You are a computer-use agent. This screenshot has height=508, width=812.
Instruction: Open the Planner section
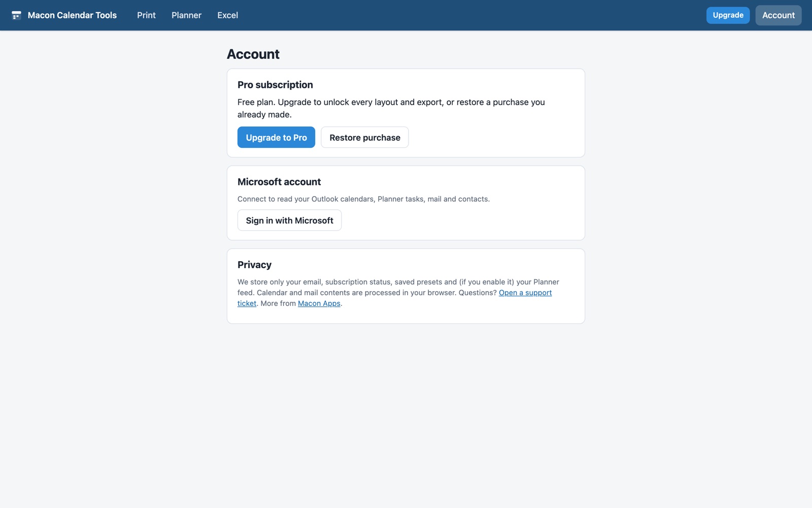[x=186, y=15]
